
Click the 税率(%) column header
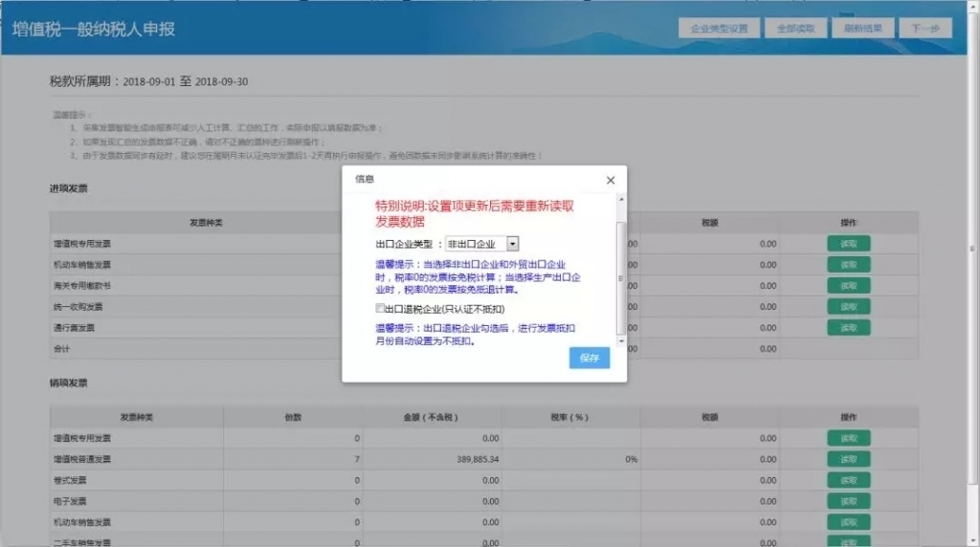click(x=569, y=417)
